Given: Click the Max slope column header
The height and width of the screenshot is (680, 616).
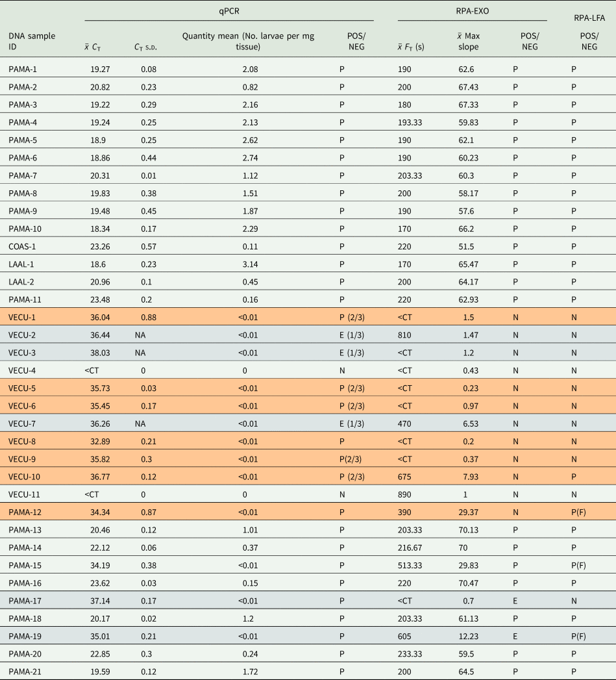Looking at the screenshot, I should pos(469,41).
